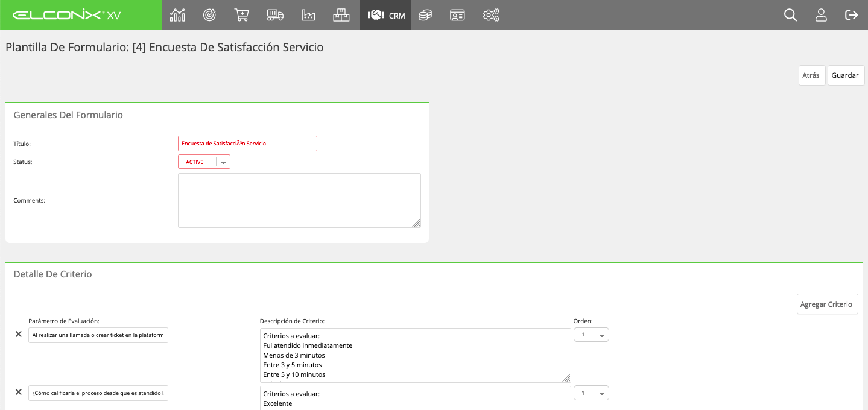Focus the 'Al realizar una llamada' parameter field
This screenshot has width=868, height=410.
98,335
